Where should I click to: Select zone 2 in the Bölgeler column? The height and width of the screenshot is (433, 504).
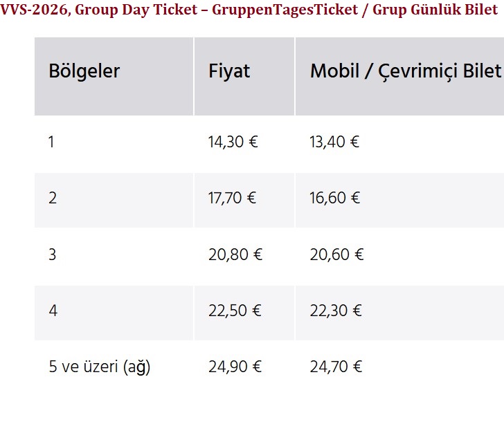click(x=53, y=199)
